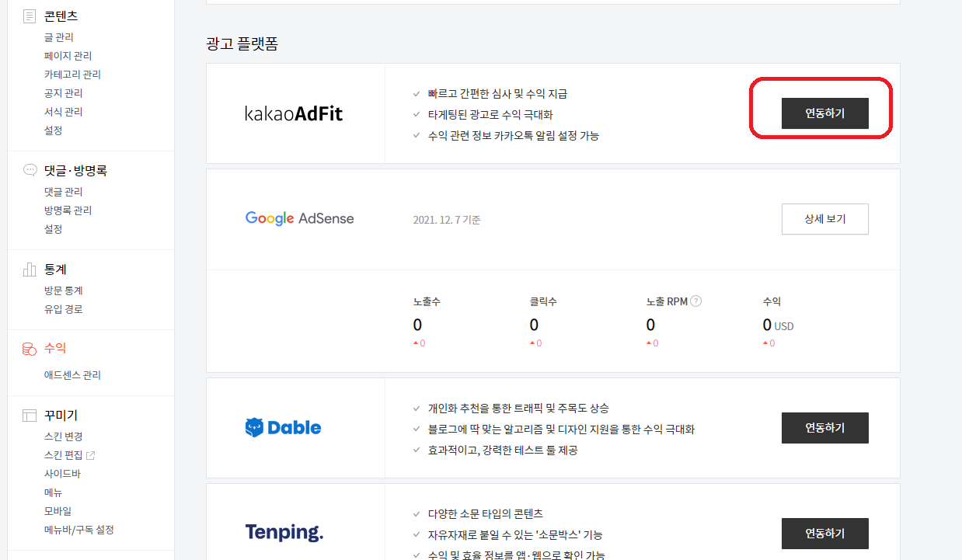Click the kakaoAdFit logo
This screenshot has width=962, height=560.
click(294, 113)
